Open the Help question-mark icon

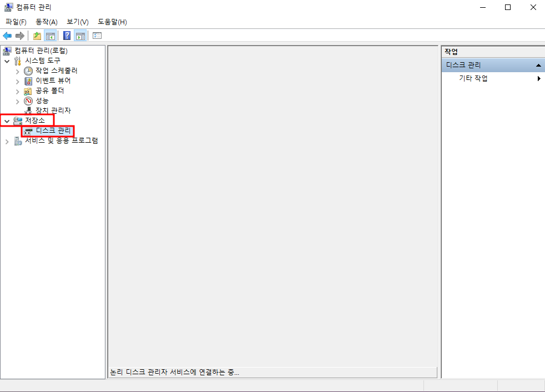(x=67, y=36)
